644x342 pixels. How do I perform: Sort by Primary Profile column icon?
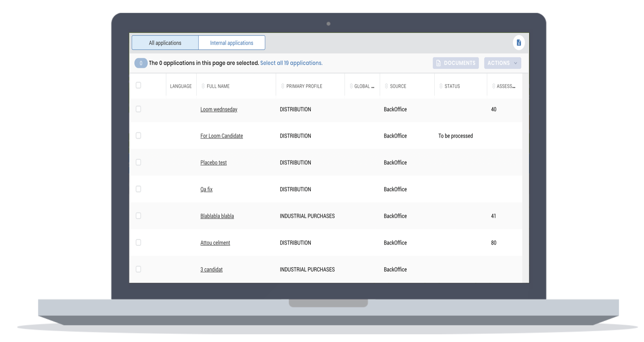pyautogui.click(x=283, y=86)
